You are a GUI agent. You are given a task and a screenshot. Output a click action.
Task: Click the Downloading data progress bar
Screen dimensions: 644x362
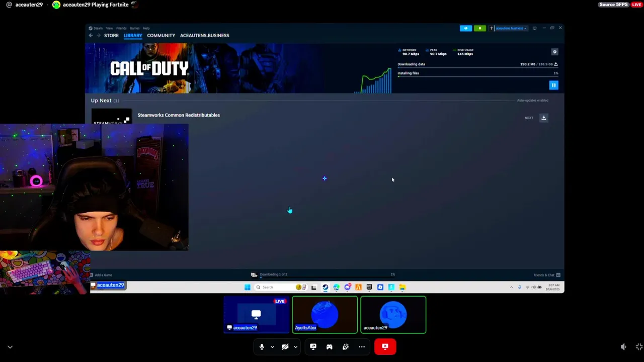[477, 67]
